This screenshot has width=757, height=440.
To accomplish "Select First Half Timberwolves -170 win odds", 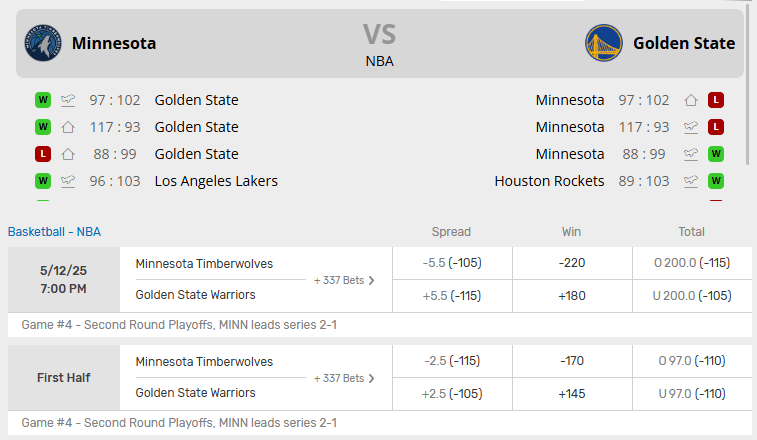I will coord(572,361).
